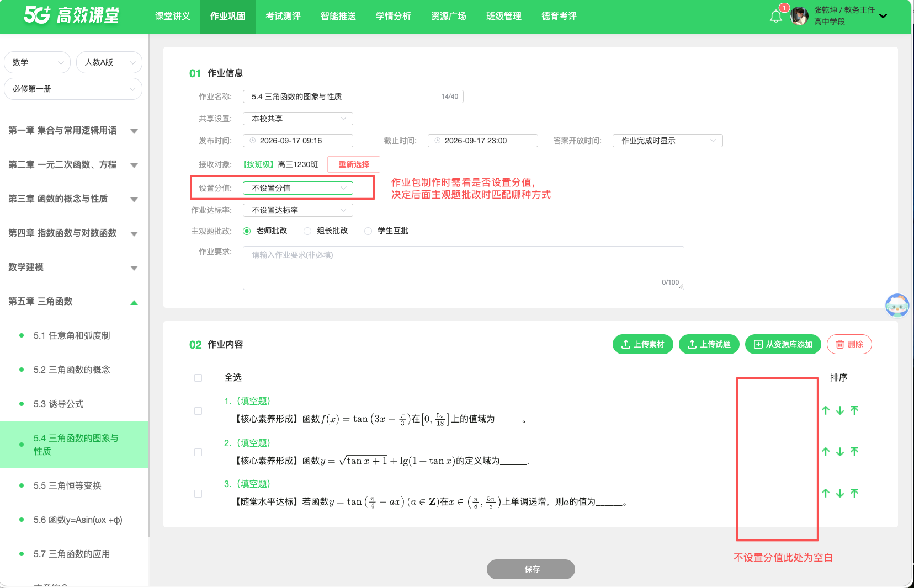Move question 3 up one position
Viewport: 914px width, 588px height.
(826, 493)
